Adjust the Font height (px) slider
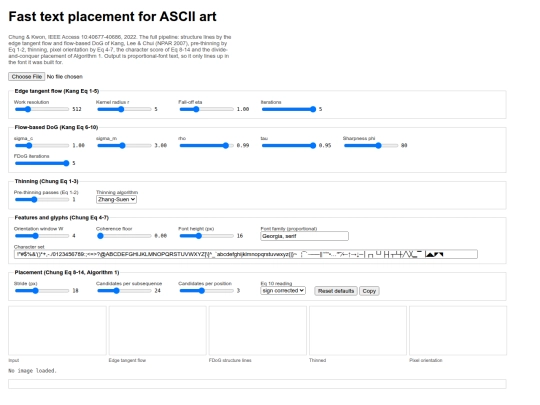540x405 pixels. (x=207, y=236)
